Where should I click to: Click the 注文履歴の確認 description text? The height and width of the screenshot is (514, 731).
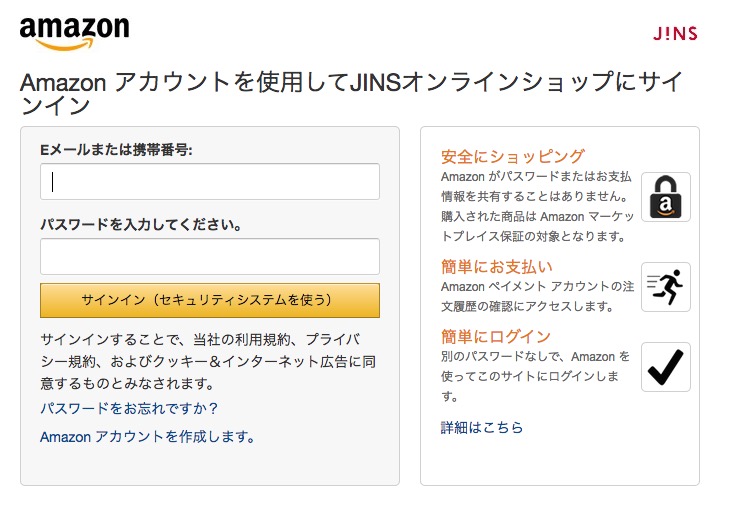pos(533,296)
